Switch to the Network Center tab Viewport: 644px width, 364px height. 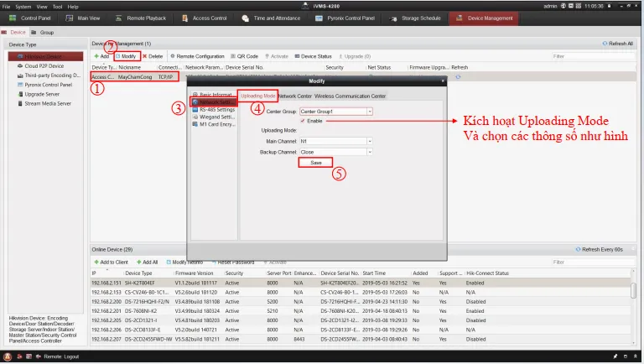(294, 96)
